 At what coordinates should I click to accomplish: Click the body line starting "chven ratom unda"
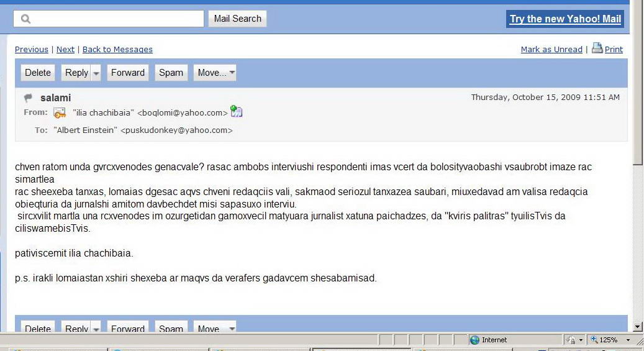pyautogui.click(x=303, y=167)
